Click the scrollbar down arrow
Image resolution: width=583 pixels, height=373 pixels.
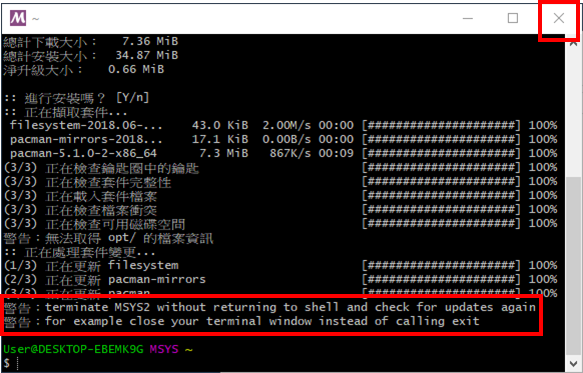point(573,363)
